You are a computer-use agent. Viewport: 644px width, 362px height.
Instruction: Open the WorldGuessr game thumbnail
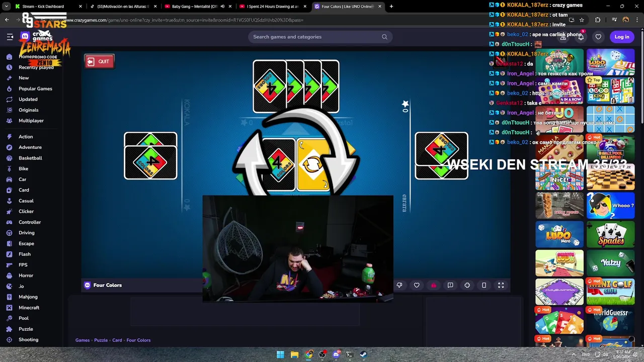(610, 320)
